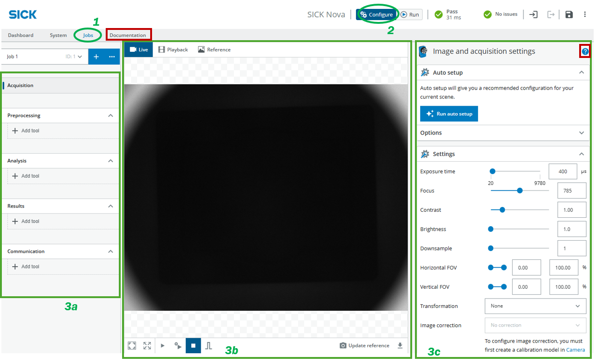Open help for image and acquisition settings
The image size is (596, 364).
(585, 51)
